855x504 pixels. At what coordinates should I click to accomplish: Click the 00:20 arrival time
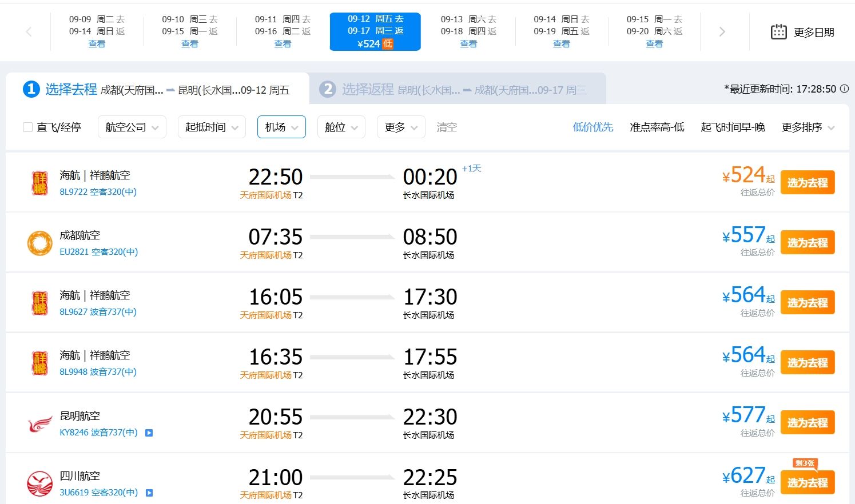coord(430,177)
